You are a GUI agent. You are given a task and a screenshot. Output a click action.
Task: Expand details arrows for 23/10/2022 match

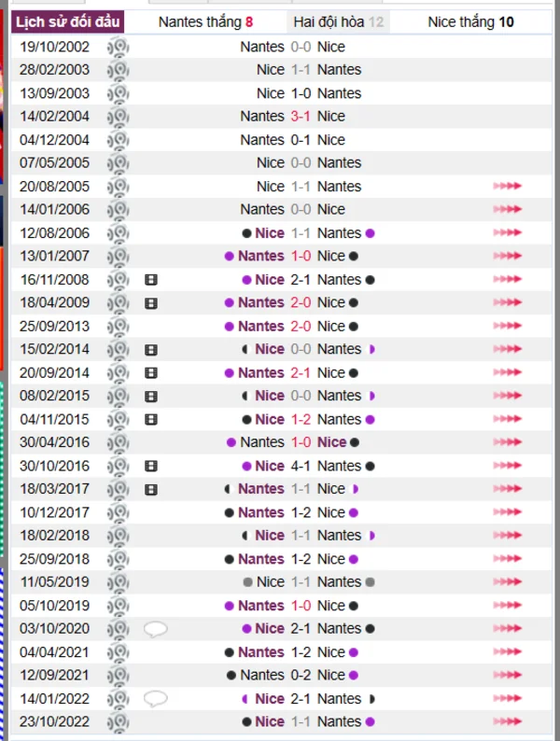[x=507, y=721]
